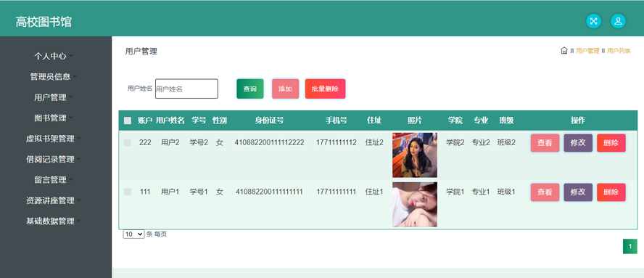Click the 班级1 cell

click(x=506, y=192)
